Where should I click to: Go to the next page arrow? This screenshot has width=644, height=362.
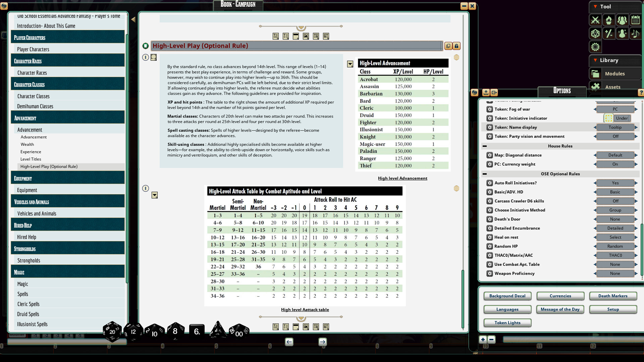pos(323,342)
